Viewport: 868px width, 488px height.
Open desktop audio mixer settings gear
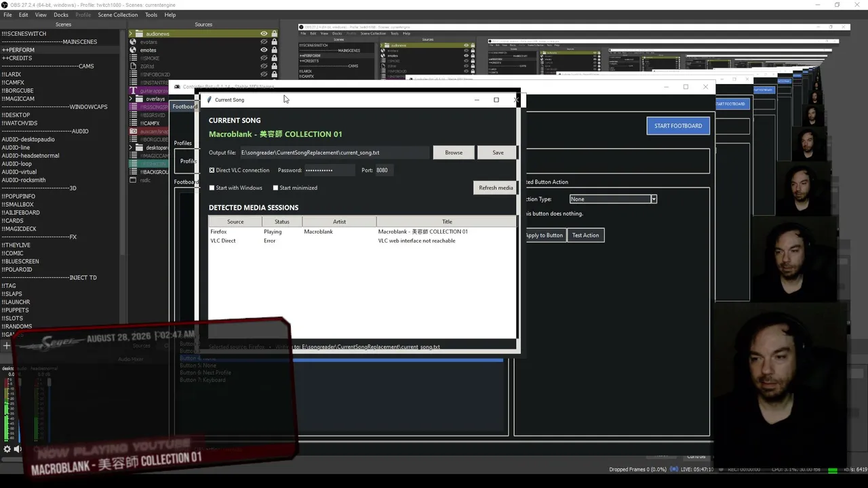click(x=7, y=449)
